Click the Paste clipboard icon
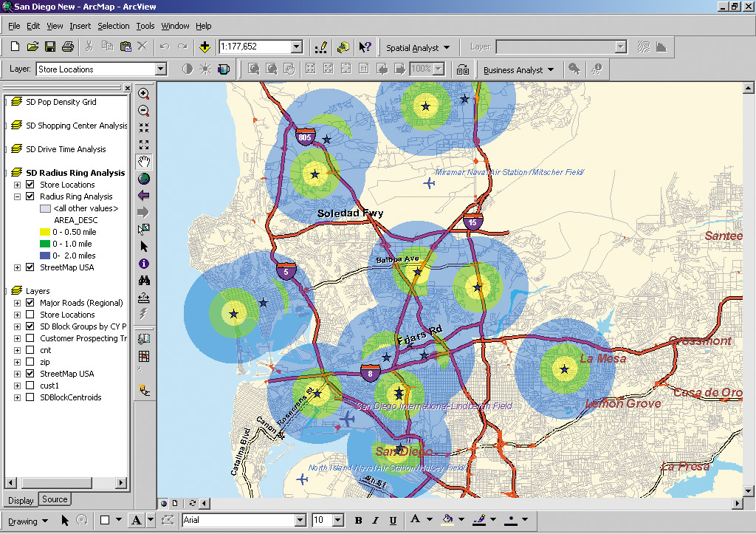Screen dimensions: 756x534 click(x=126, y=47)
